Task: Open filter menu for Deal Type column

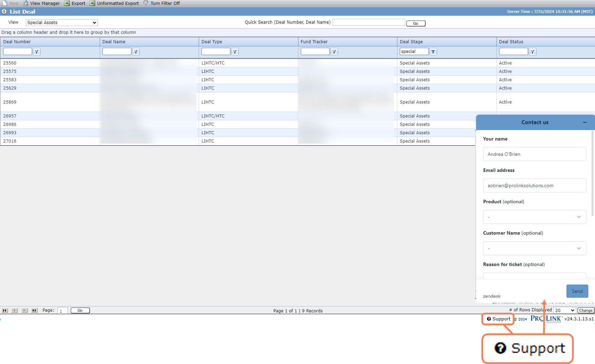Action: pyautogui.click(x=235, y=52)
